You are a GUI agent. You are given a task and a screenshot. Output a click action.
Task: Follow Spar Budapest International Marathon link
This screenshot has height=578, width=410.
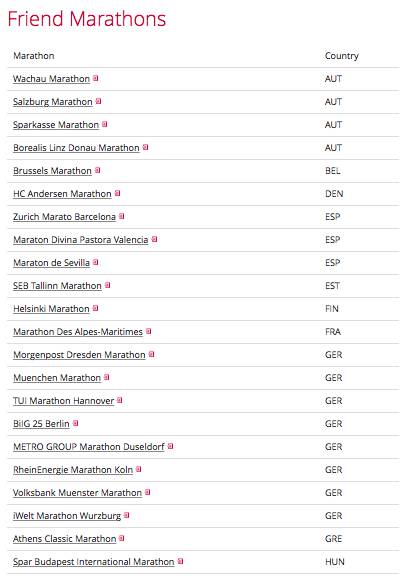coord(94,561)
